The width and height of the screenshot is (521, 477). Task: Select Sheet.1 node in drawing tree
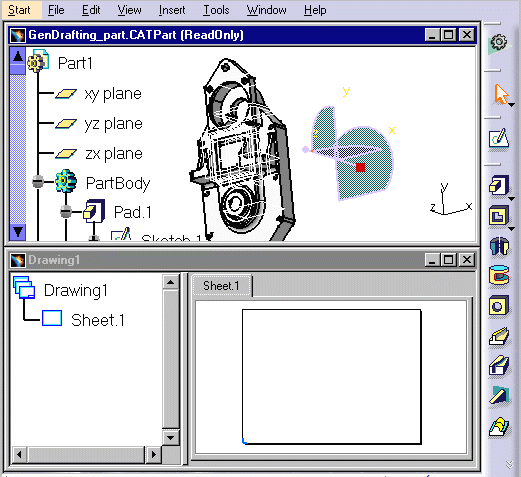tap(98, 320)
